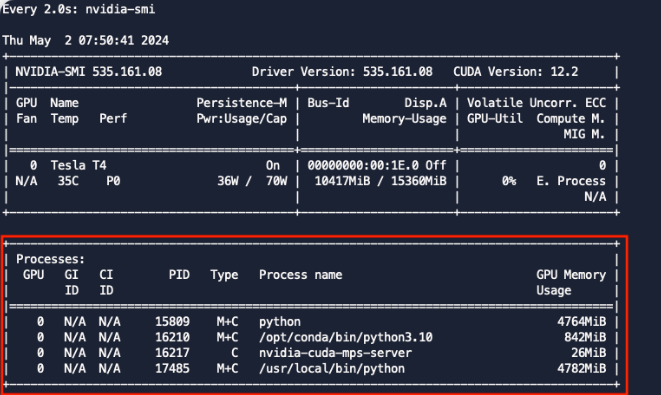Click the 'MIG M.' header
The height and width of the screenshot is (395, 661).
pos(585,134)
